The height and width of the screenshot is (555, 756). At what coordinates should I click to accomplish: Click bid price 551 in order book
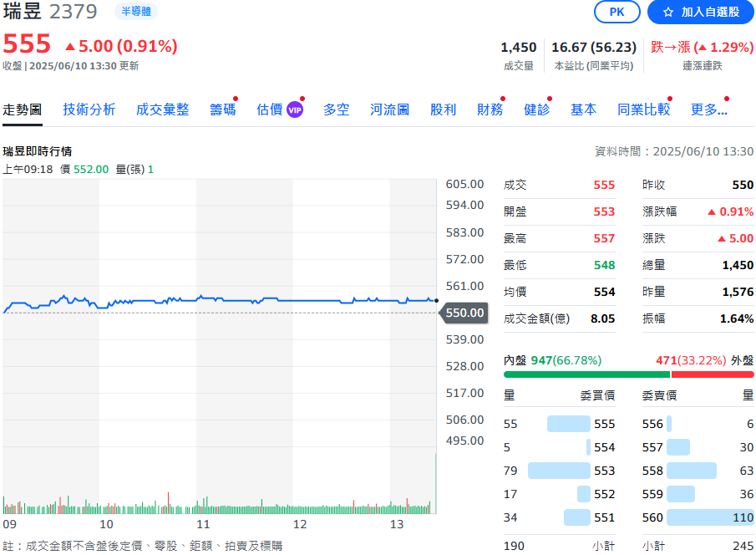(605, 517)
